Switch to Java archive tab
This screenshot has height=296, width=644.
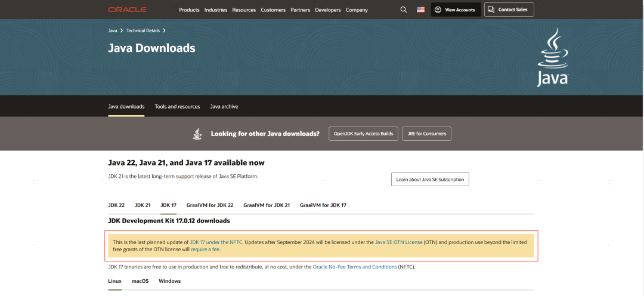click(224, 106)
